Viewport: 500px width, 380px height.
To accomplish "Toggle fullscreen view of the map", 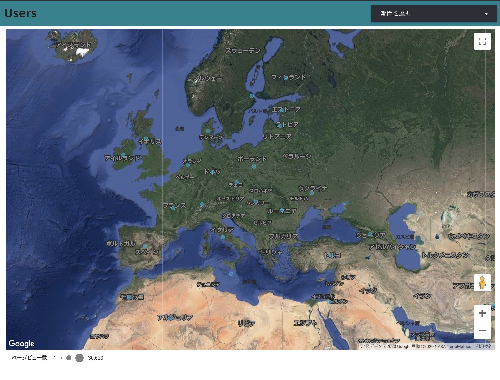I will point(482,42).
